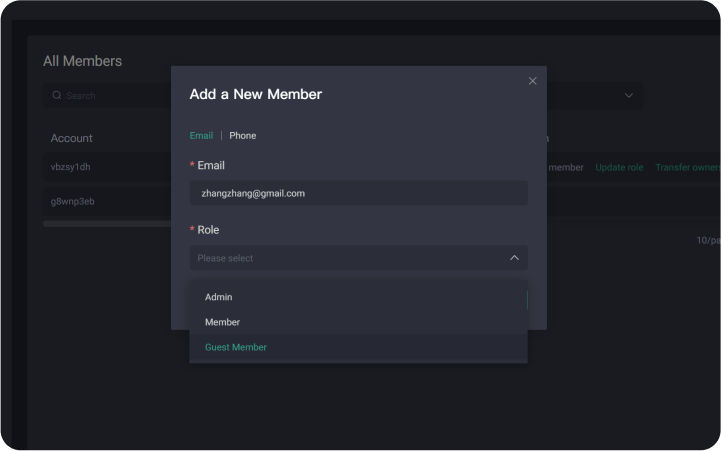Select the g8wnp3eb account row
This screenshot has height=451, width=721.
tap(72, 201)
